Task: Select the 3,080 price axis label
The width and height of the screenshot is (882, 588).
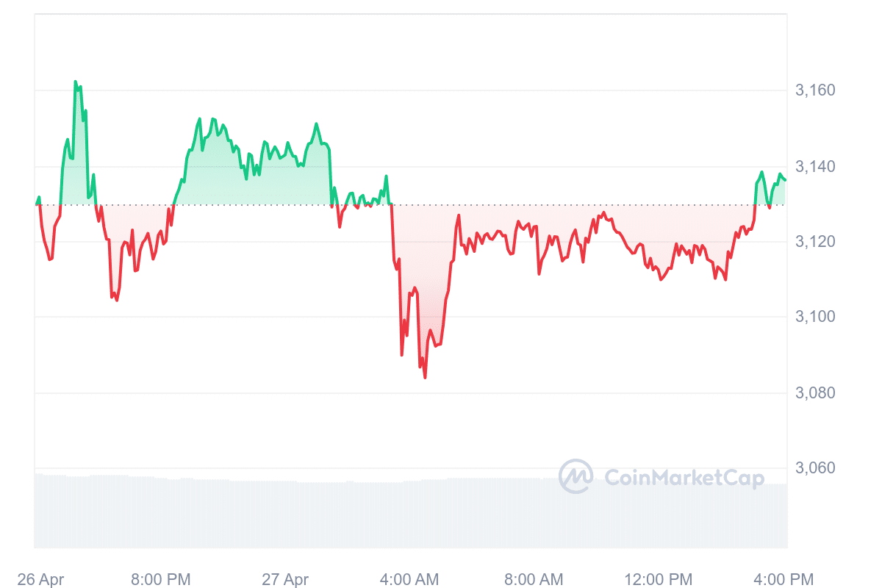Action: pos(815,393)
